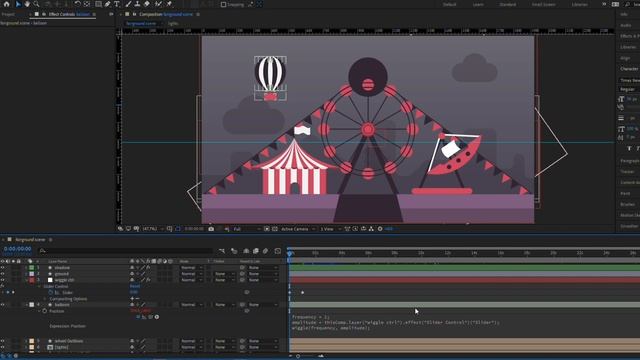Collapse the Slider Control effect group
Image resolution: width=640 pixels, height=360 pixels.
[39, 287]
